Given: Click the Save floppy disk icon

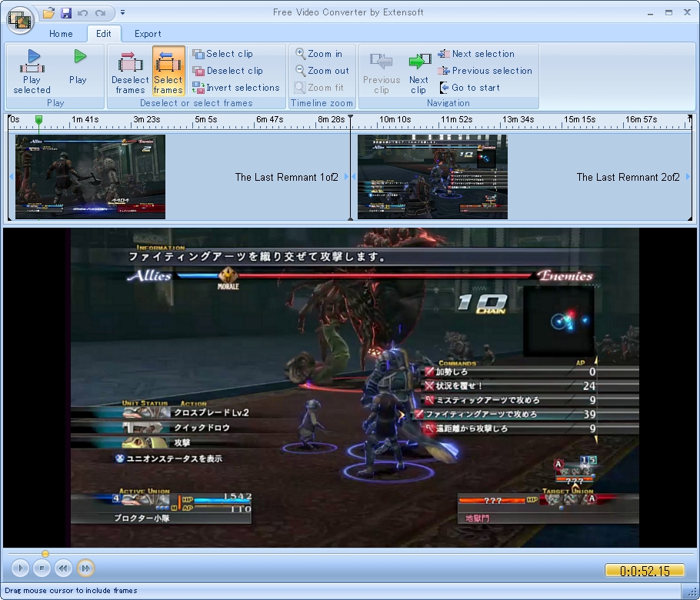Looking at the screenshot, I should point(66,13).
